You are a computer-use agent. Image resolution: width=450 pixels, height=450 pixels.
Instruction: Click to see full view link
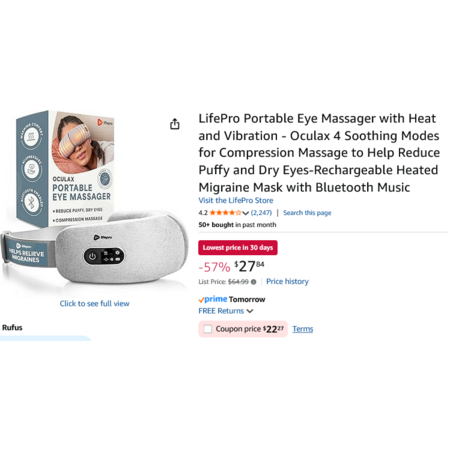94,304
